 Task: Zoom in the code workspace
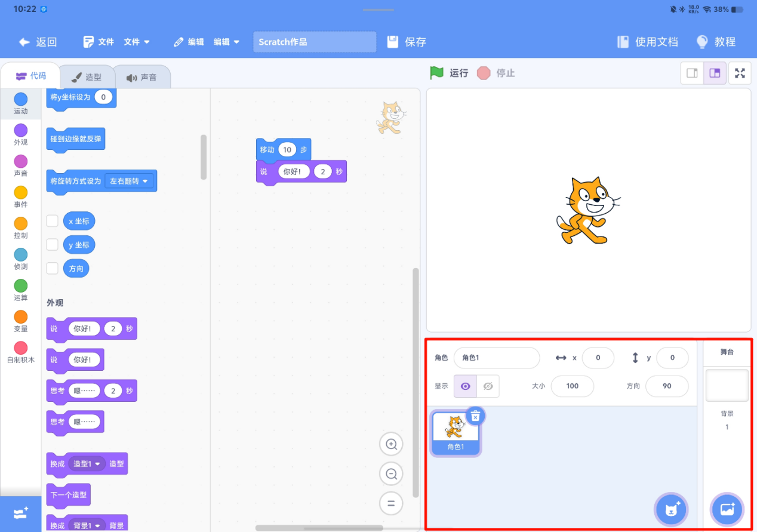392,444
